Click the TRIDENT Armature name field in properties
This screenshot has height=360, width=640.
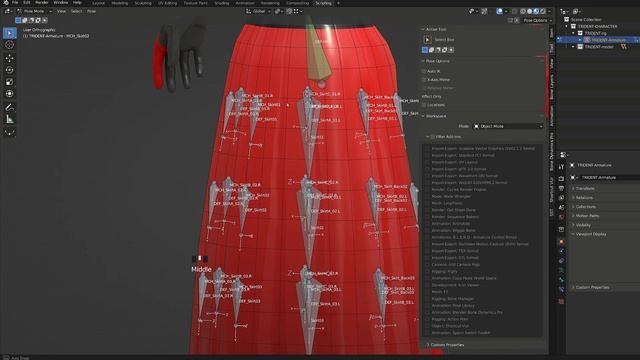pyautogui.click(x=610, y=178)
